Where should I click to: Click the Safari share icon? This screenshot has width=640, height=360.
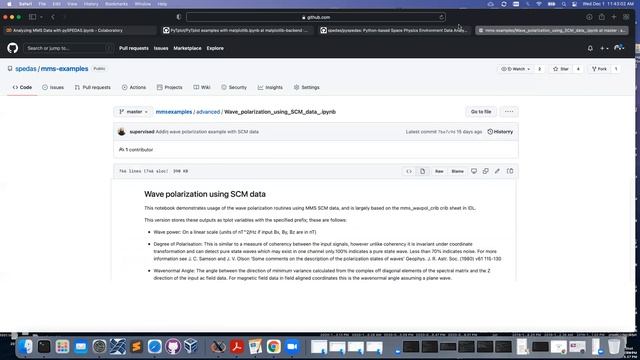(x=602, y=17)
